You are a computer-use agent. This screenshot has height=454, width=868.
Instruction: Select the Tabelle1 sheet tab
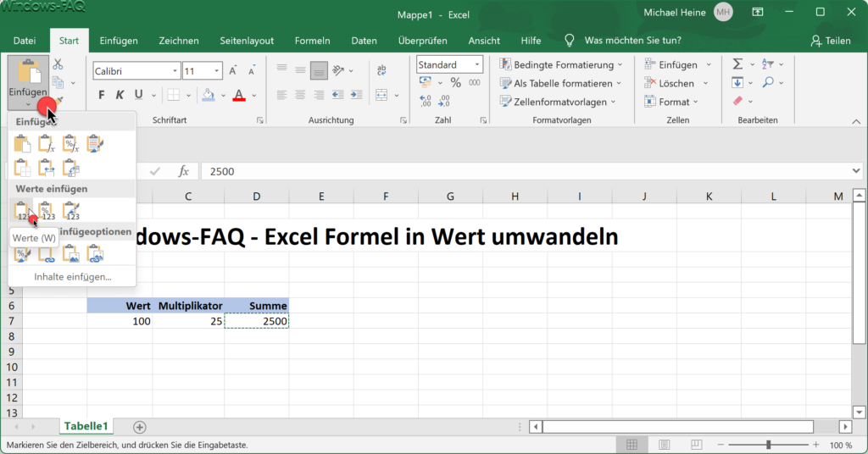86,426
